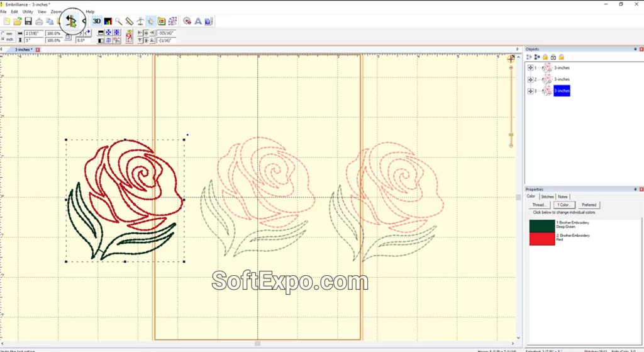644x352 pixels.
Task: Switch to the Stitches tab
Action: (x=547, y=196)
